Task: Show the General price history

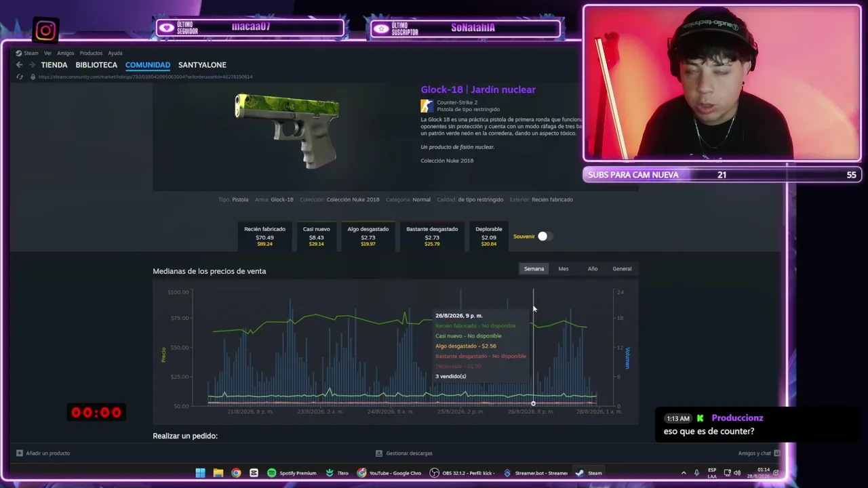Action: pyautogui.click(x=622, y=269)
